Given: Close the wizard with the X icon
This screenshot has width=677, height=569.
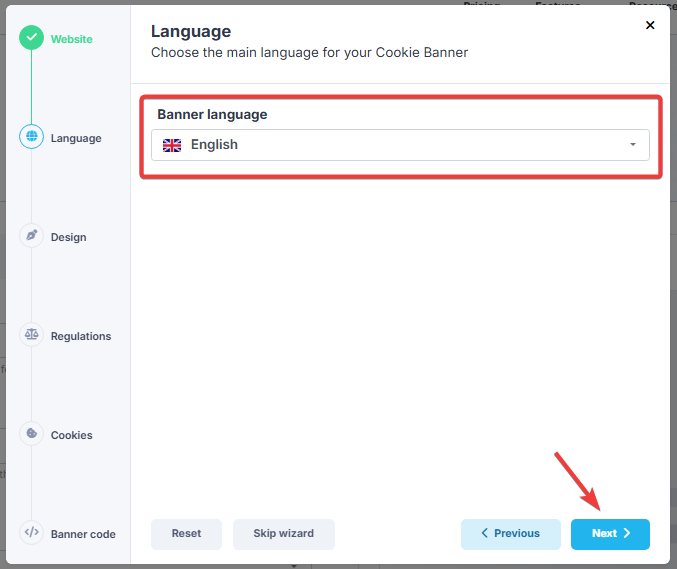Looking at the screenshot, I should 650,25.
